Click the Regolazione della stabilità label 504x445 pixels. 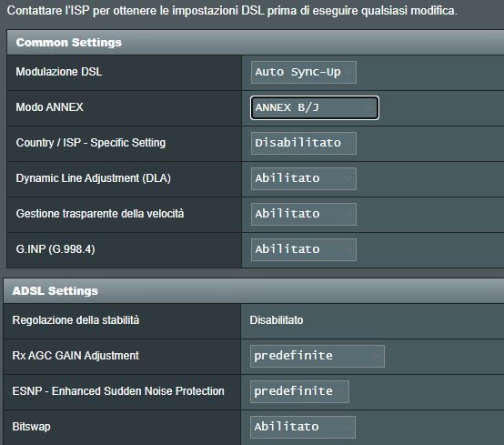coord(76,320)
